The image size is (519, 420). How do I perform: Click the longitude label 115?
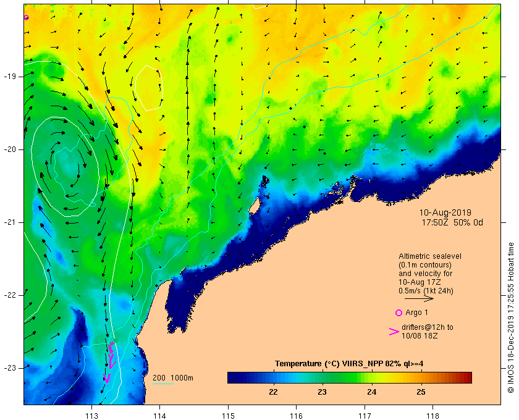coord(228,416)
